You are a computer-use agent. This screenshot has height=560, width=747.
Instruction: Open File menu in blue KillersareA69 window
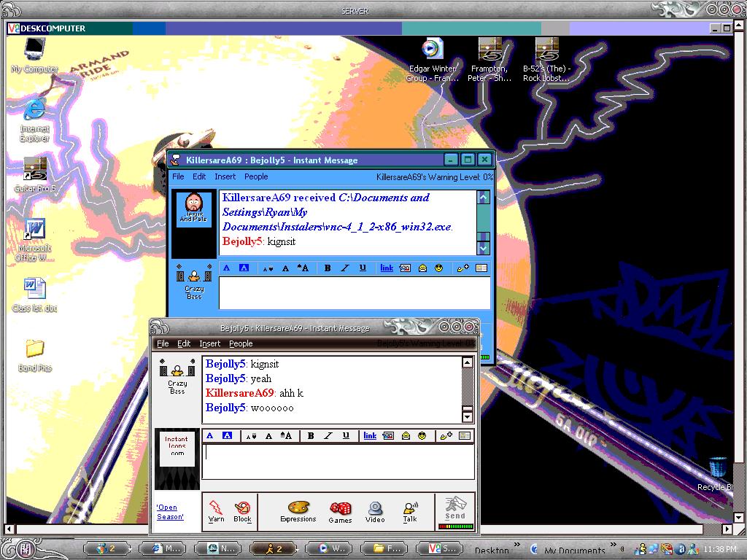pos(178,176)
